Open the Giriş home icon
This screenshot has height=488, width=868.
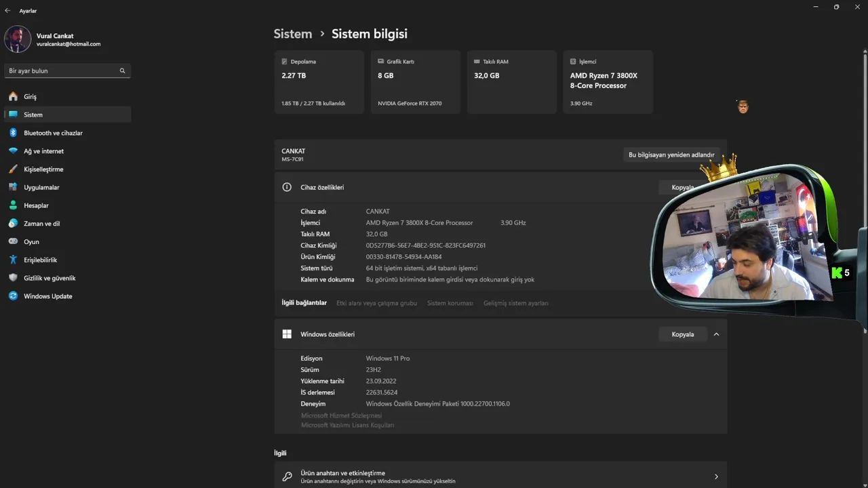coord(13,97)
